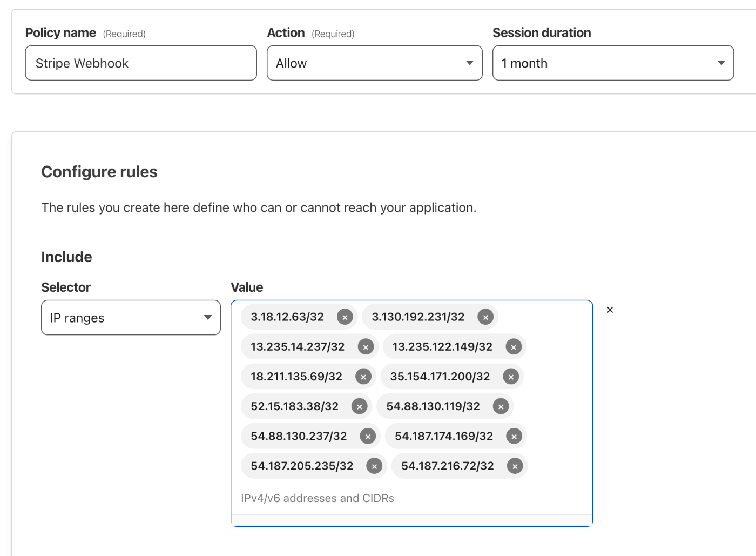Screen dimensions: 756x556
Task: Open the Action dropdown showing Allow
Action: pyautogui.click(x=375, y=63)
